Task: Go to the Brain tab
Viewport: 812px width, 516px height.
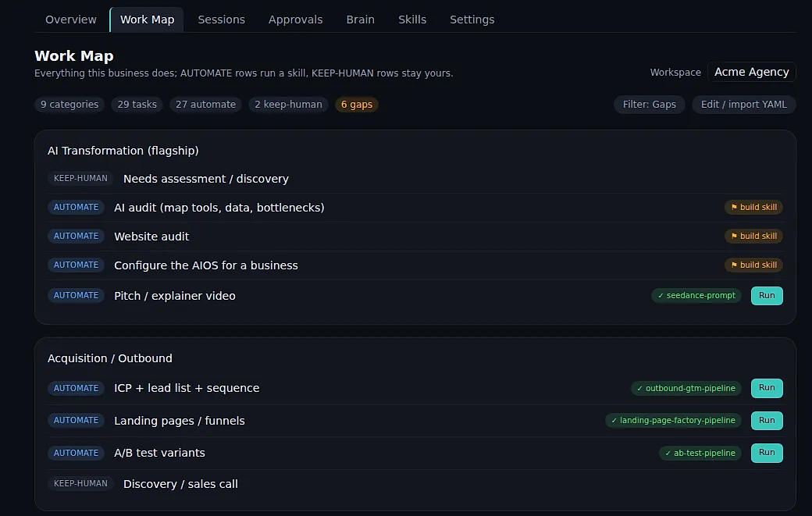Action: (x=360, y=20)
